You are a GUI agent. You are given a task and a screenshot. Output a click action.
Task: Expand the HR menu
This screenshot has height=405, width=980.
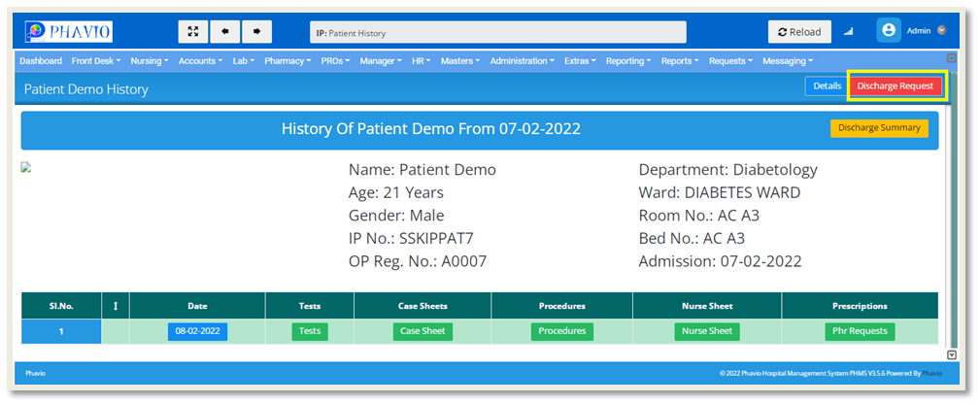click(422, 61)
